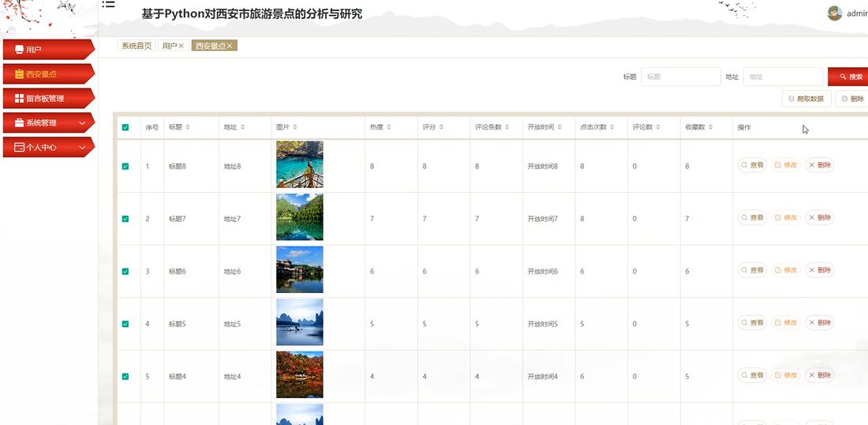The height and width of the screenshot is (425, 868).
Task: Expand the 个人中心 submenu chevron
Action: pos(83,148)
